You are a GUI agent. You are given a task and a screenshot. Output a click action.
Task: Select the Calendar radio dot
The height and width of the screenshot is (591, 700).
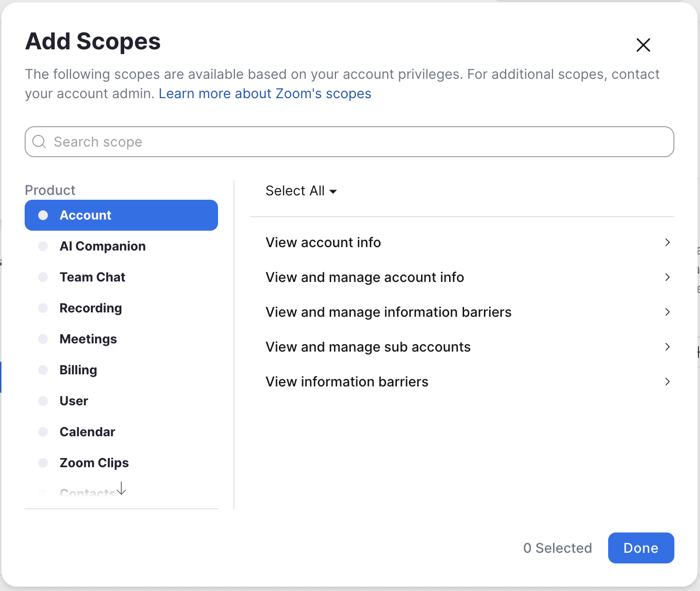click(x=43, y=432)
